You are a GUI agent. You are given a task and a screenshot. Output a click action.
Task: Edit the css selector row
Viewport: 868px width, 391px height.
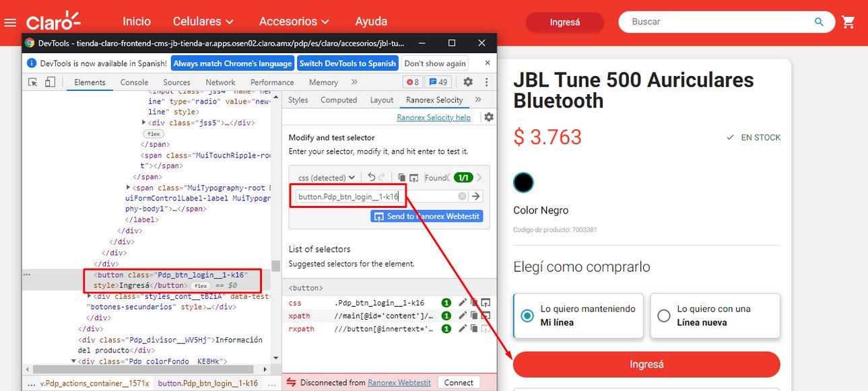point(463,303)
